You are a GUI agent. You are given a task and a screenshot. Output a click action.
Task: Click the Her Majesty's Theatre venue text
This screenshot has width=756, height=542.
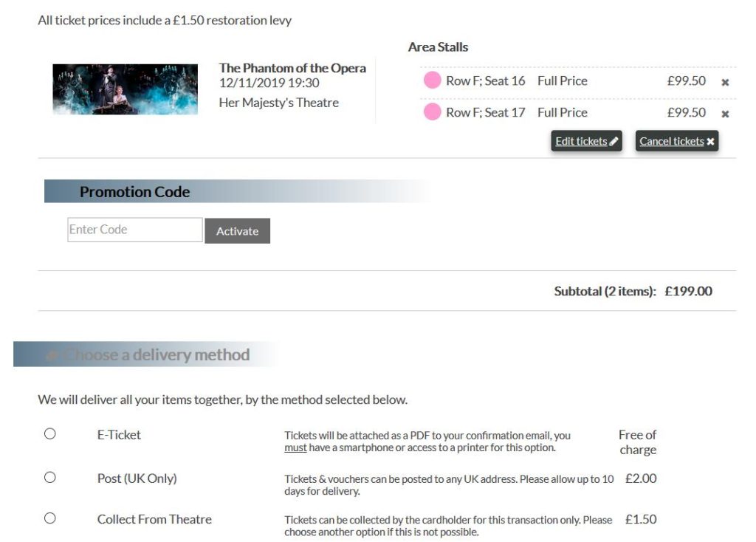tap(278, 103)
